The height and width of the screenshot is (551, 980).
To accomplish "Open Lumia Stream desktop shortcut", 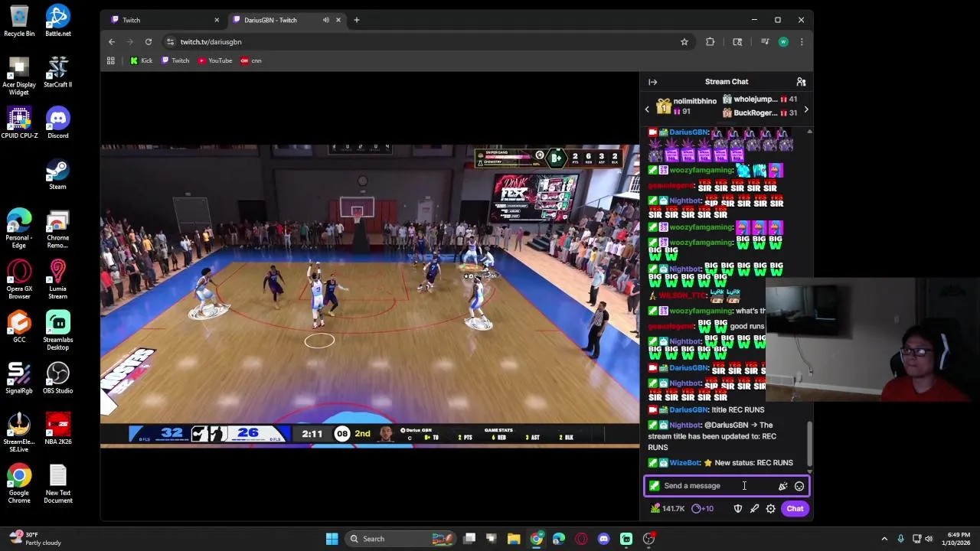I will point(57,280).
